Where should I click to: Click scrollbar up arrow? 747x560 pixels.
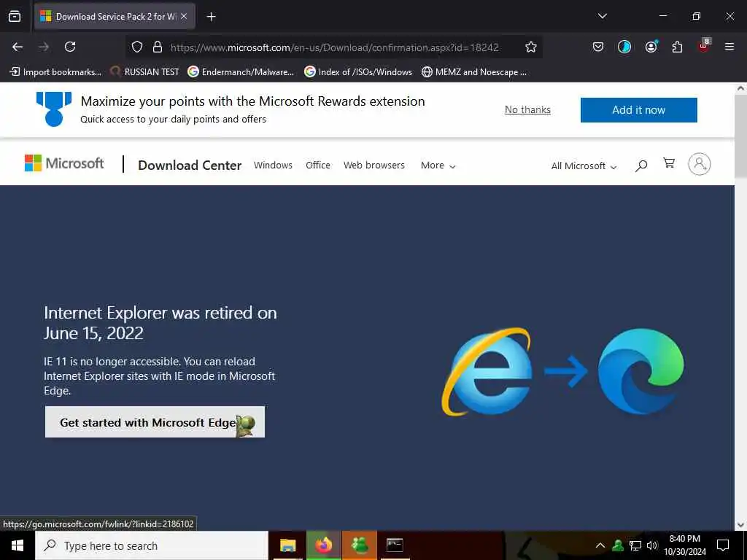(740, 88)
